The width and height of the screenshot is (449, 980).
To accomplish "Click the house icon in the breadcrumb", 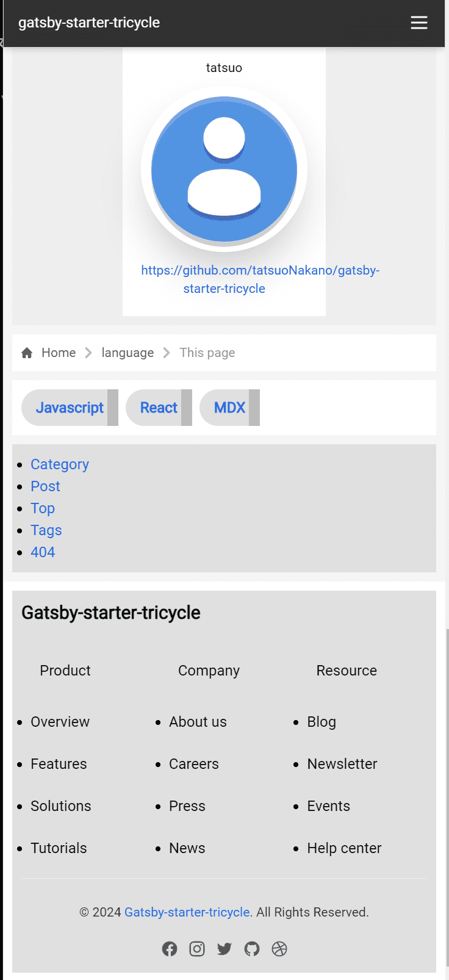I will click(27, 353).
